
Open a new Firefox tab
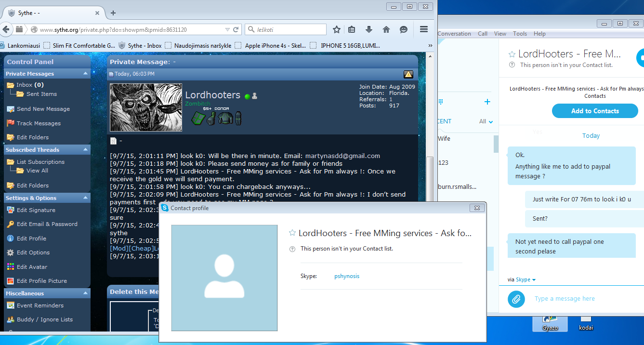[x=113, y=13]
